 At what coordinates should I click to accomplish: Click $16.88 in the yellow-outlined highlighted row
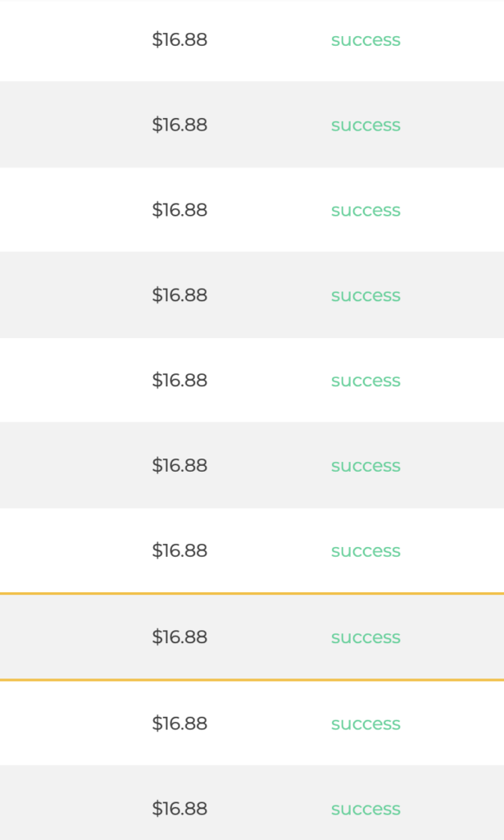tap(179, 637)
